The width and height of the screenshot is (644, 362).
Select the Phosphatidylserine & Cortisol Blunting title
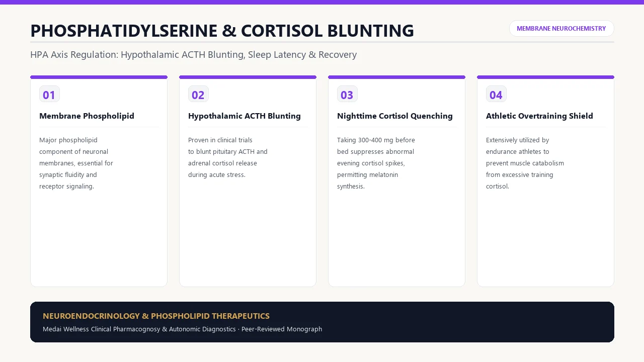pos(222,31)
